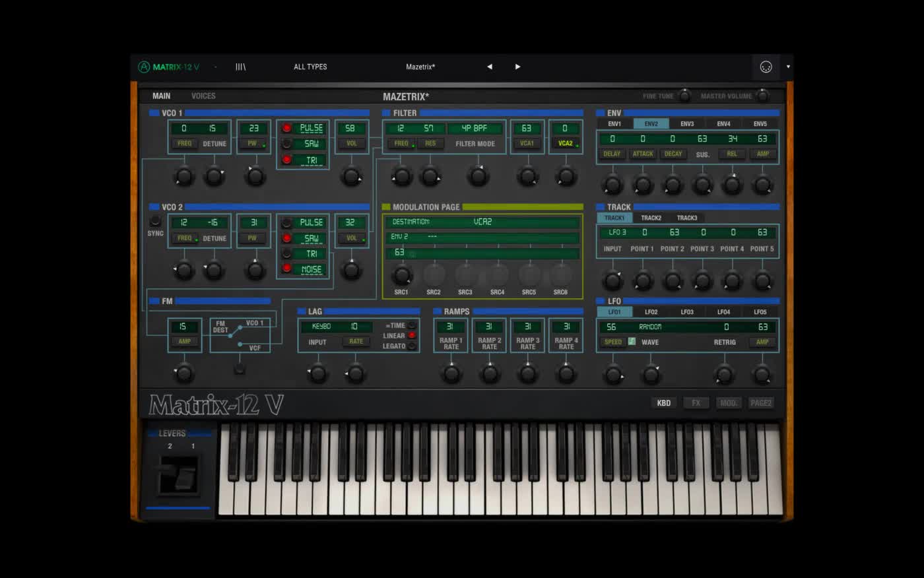This screenshot has height=578, width=924.
Task: Click the envelope DELAY button
Action: (x=612, y=154)
